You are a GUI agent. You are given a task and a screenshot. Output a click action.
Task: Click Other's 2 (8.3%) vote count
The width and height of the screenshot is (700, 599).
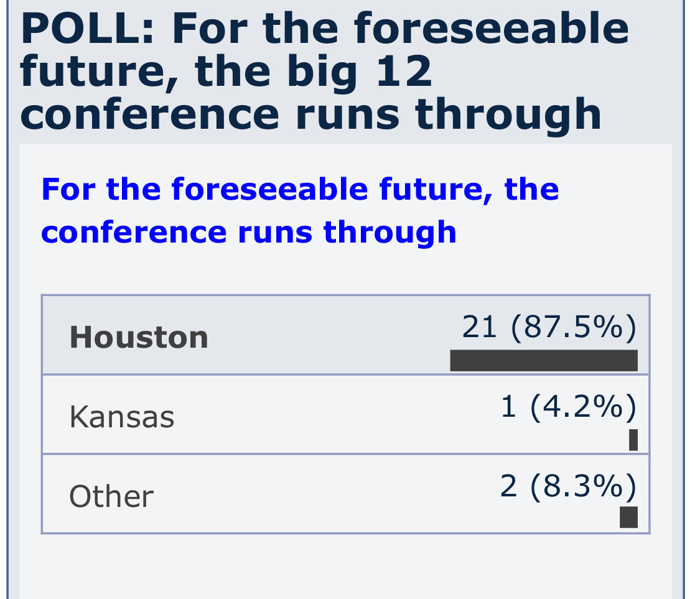pos(568,486)
